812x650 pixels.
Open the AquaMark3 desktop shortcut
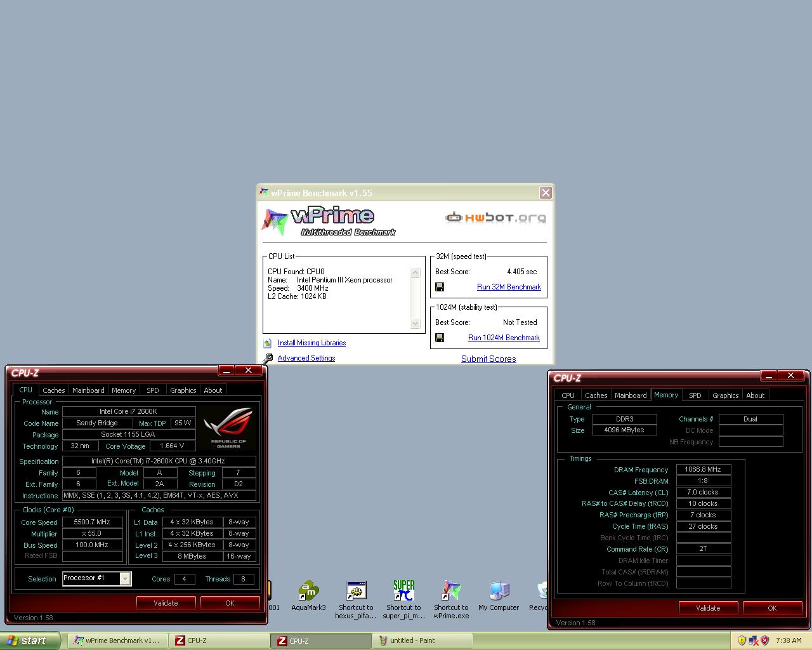pyautogui.click(x=308, y=592)
